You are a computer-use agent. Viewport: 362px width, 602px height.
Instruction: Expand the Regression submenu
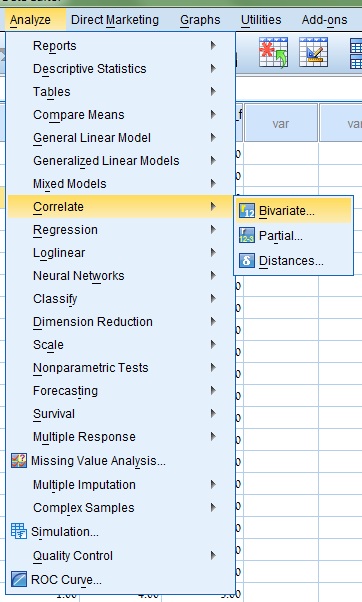pyautogui.click(x=121, y=230)
